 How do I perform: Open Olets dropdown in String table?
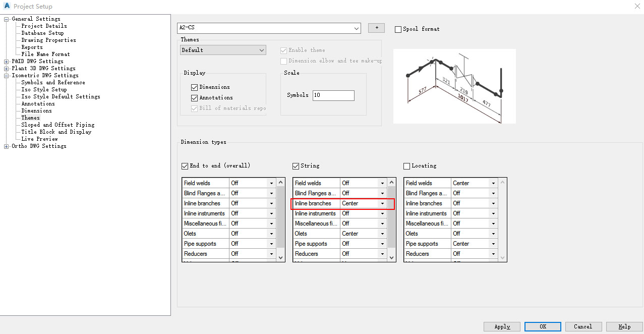pyautogui.click(x=382, y=234)
